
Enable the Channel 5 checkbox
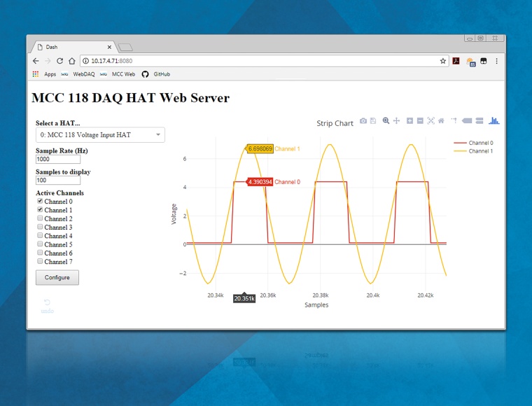click(x=40, y=244)
